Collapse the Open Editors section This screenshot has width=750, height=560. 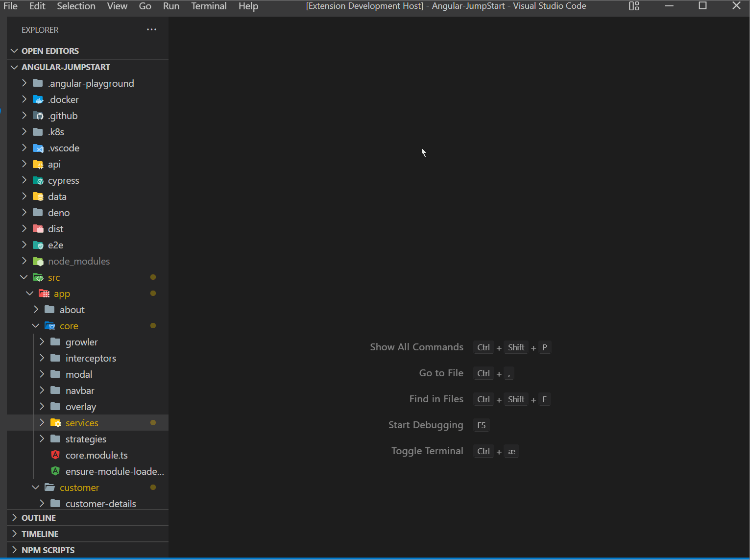[14, 51]
